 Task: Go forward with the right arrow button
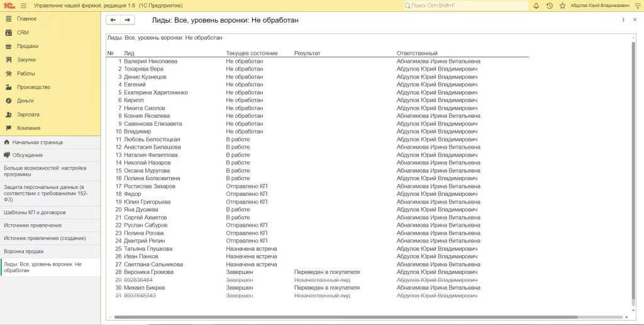[x=127, y=20]
